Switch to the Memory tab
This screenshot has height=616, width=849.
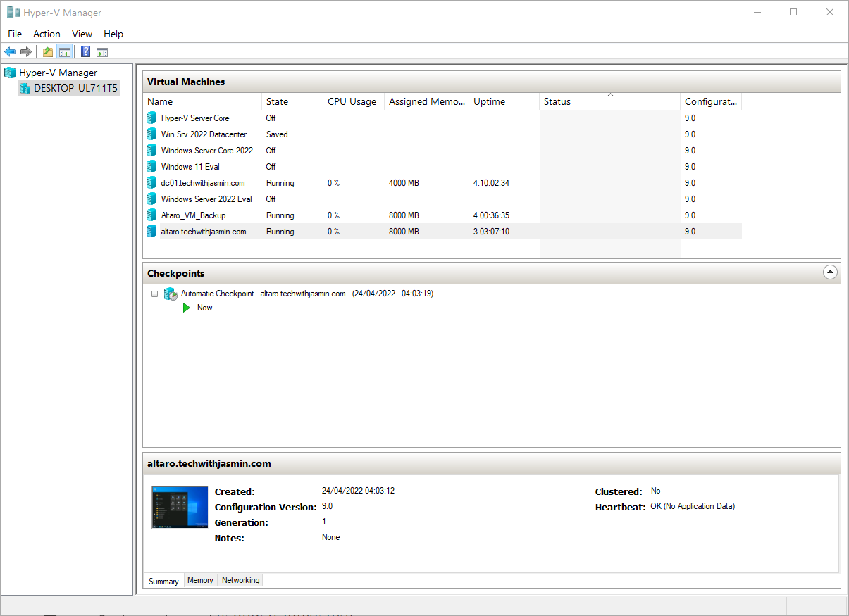pos(200,580)
